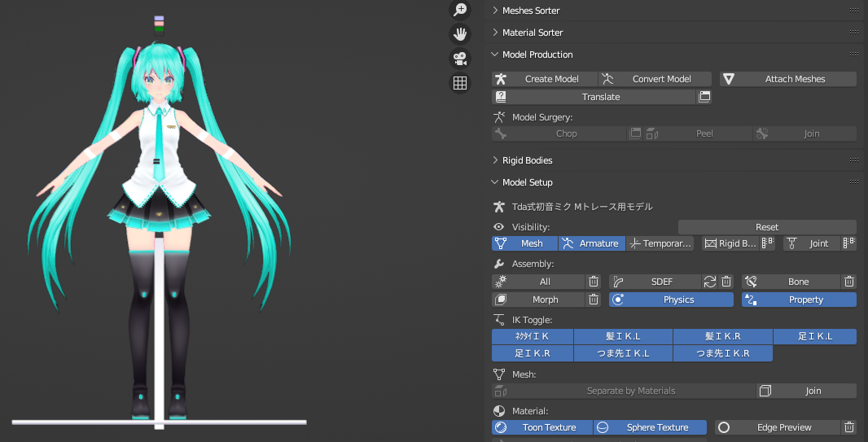Delete All assembly with its trash icon
This screenshot has height=442, width=868.
pos(594,282)
